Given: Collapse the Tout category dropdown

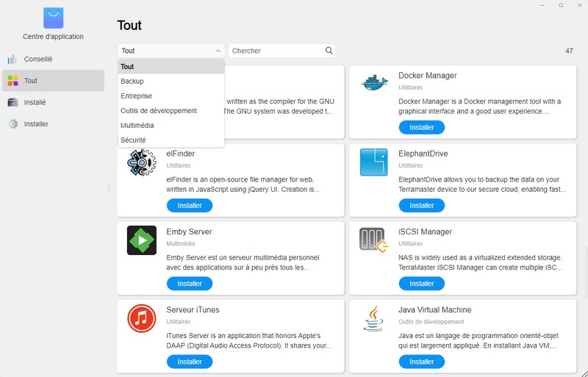Looking at the screenshot, I should pos(218,51).
